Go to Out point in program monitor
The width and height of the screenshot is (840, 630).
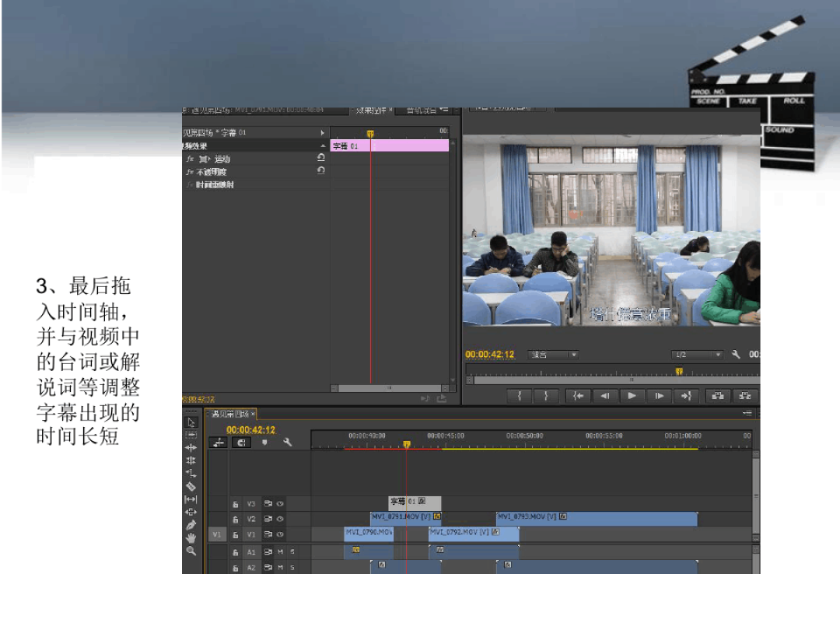coord(686,396)
